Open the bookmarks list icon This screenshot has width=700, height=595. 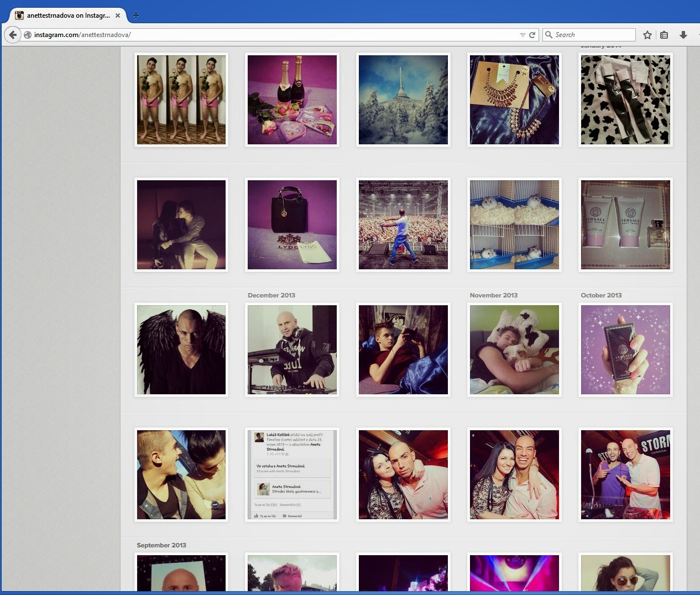pos(664,35)
